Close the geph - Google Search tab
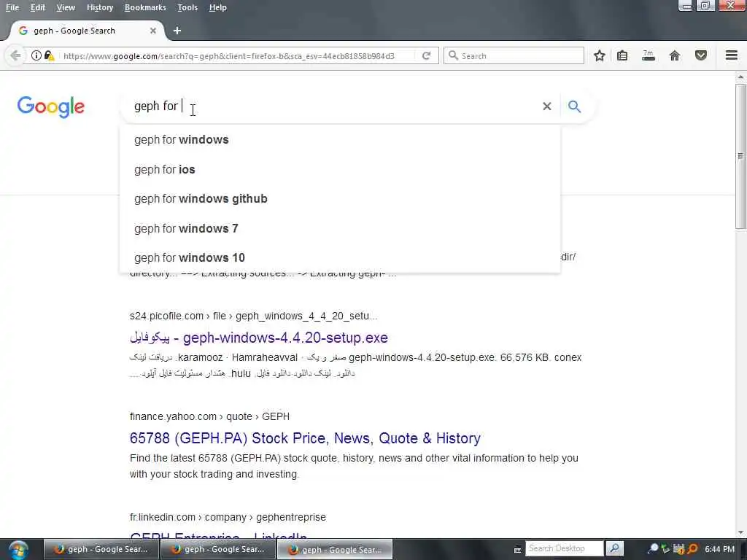 pyautogui.click(x=153, y=31)
